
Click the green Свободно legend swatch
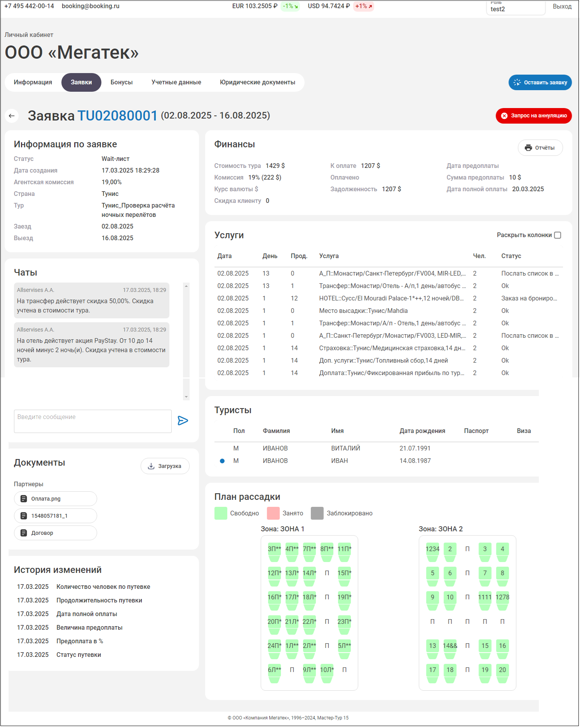pyautogui.click(x=221, y=513)
